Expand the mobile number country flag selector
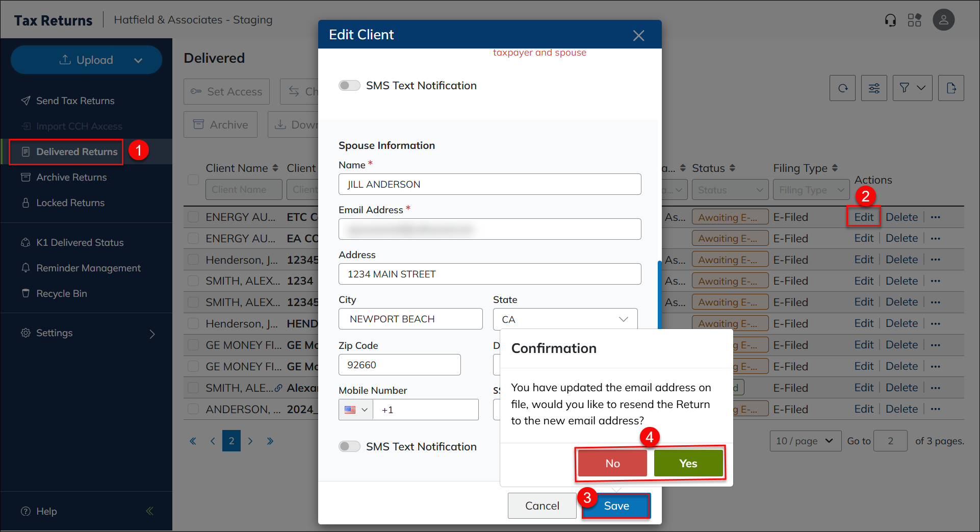980x532 pixels. (356, 410)
